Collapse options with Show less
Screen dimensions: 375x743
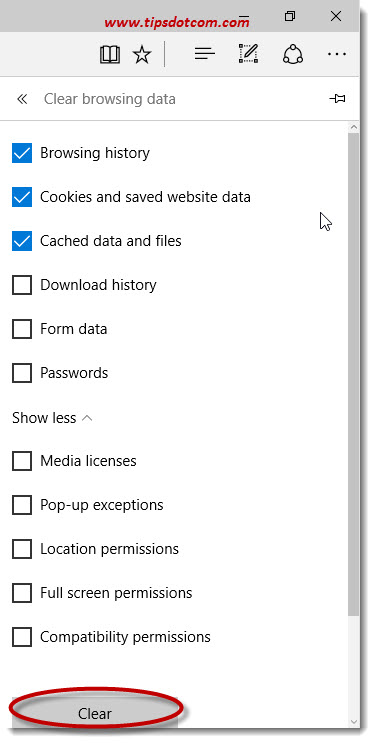[52, 418]
